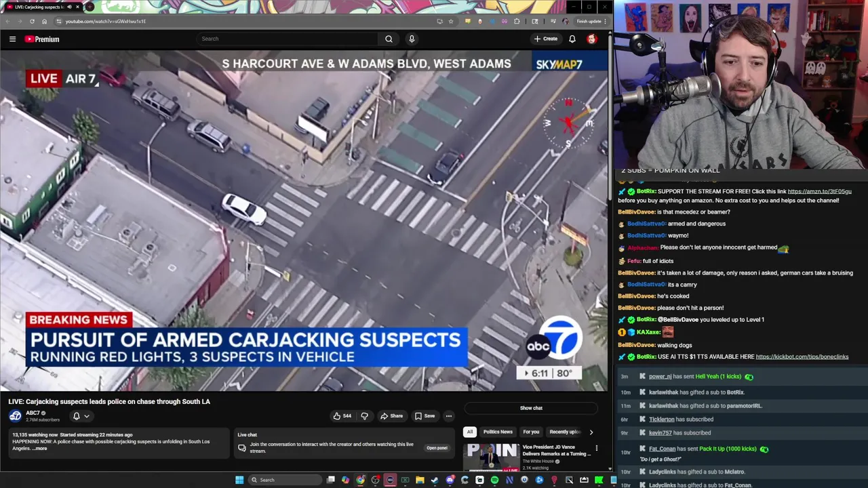Viewport: 868px width, 488px height.
Task: Open more actions ellipsis beside Save
Action: coord(449,416)
